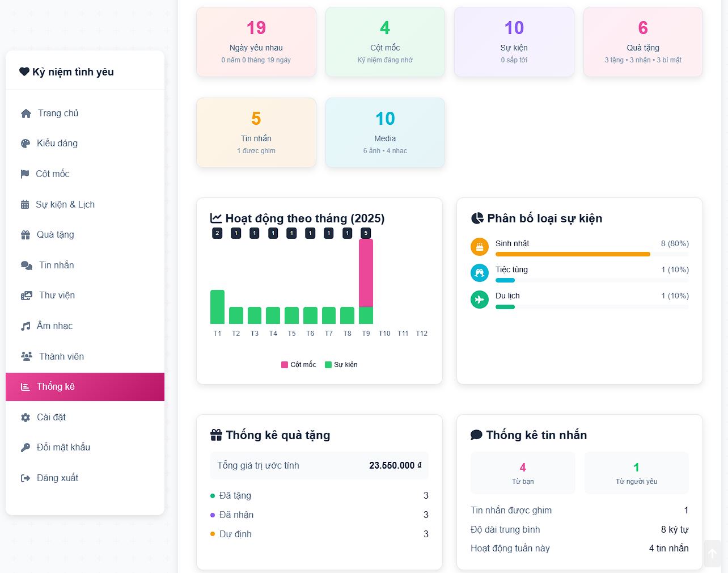
Task: Click the chat bubbles icon for Tin nhắn
Action: pos(26,266)
